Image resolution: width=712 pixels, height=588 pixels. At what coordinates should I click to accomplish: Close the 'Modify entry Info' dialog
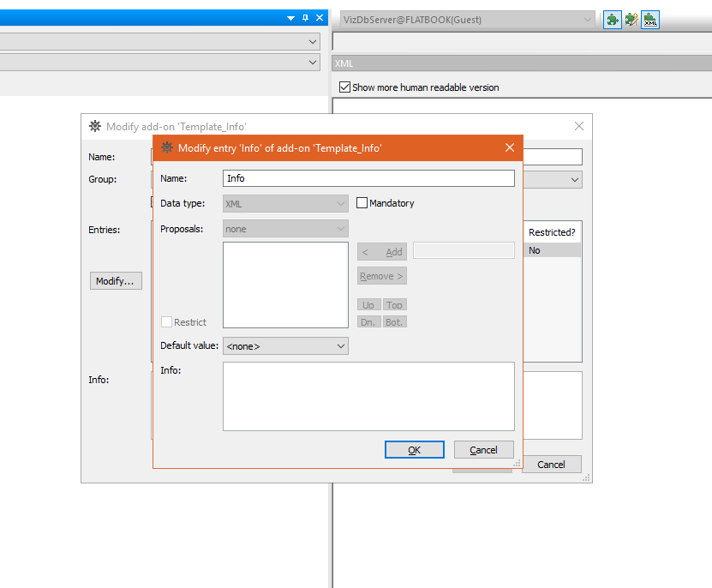click(x=510, y=148)
